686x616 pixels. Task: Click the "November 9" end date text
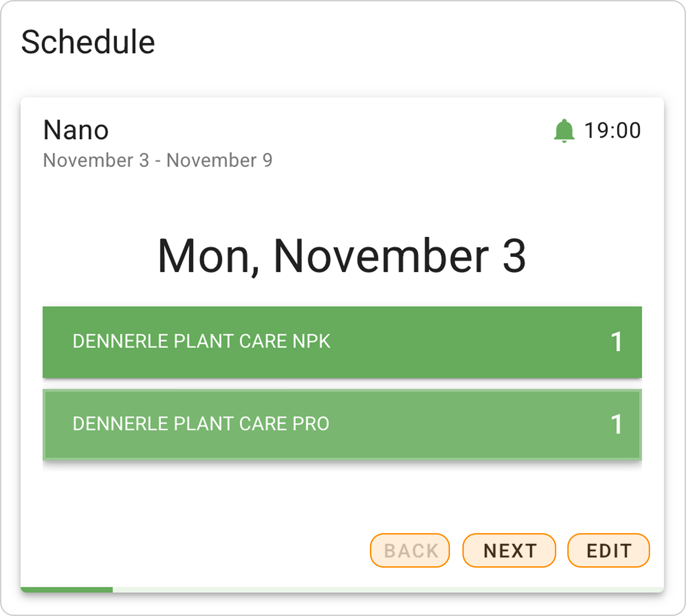click(219, 160)
